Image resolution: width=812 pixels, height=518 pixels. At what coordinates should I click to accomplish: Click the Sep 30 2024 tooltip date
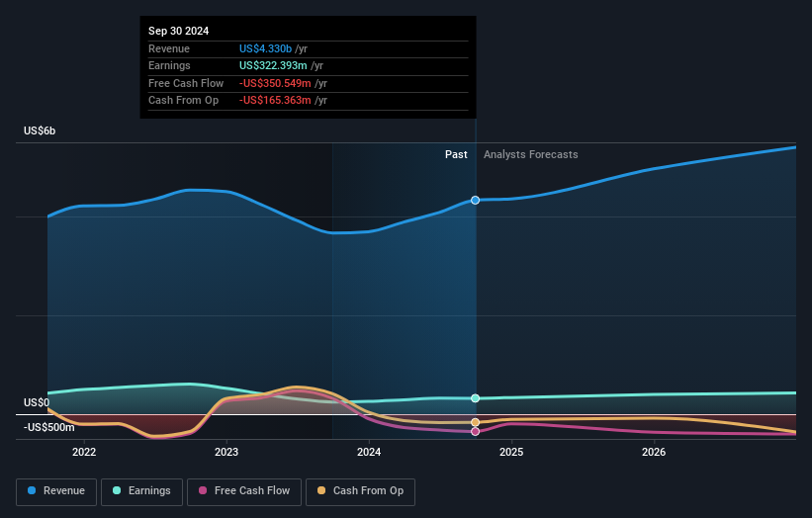pyautogui.click(x=179, y=31)
